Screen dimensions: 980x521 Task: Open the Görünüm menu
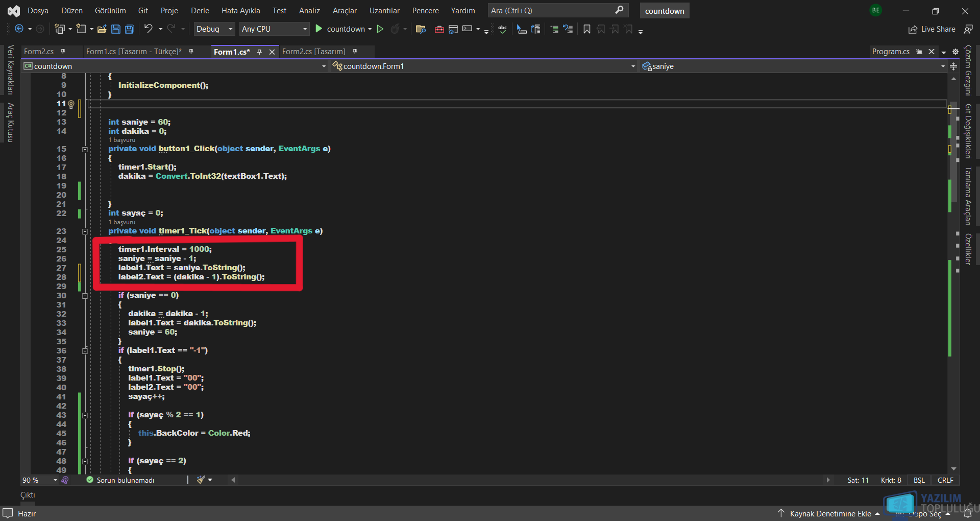click(x=110, y=11)
